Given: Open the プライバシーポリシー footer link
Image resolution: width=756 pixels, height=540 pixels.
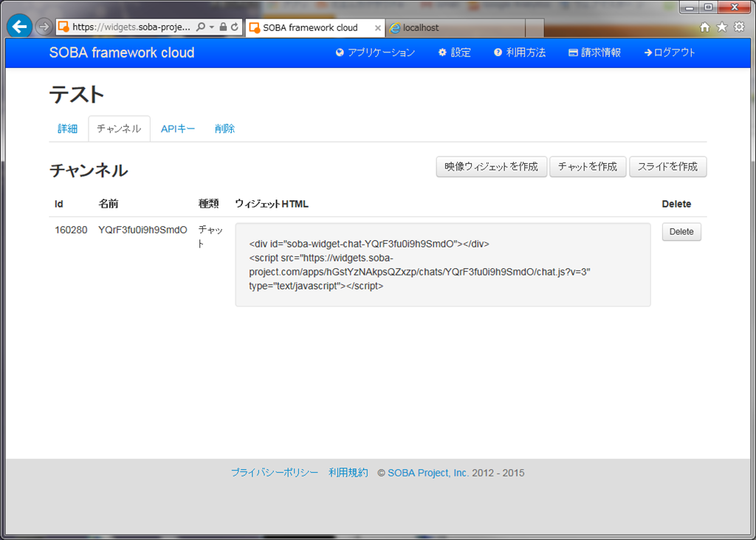Looking at the screenshot, I should point(275,473).
